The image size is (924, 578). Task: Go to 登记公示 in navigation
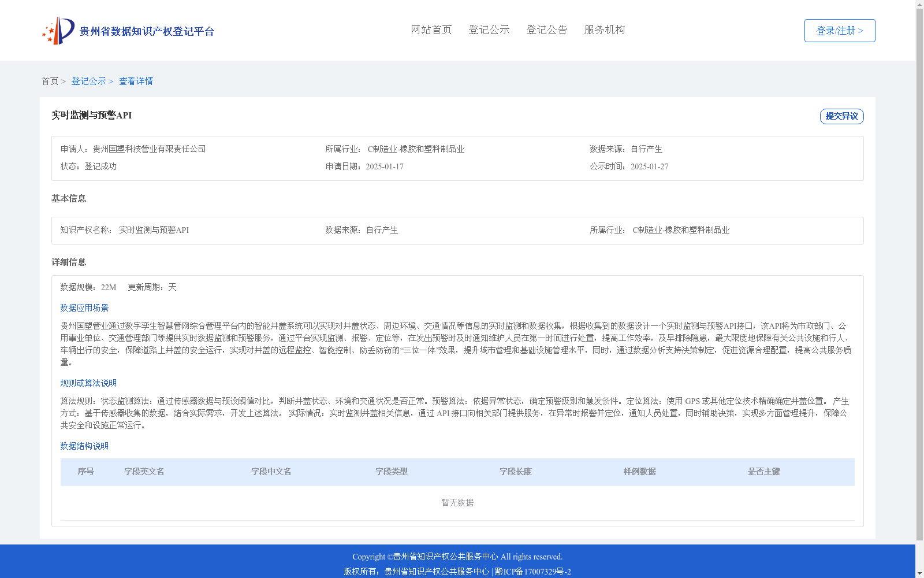489,29
